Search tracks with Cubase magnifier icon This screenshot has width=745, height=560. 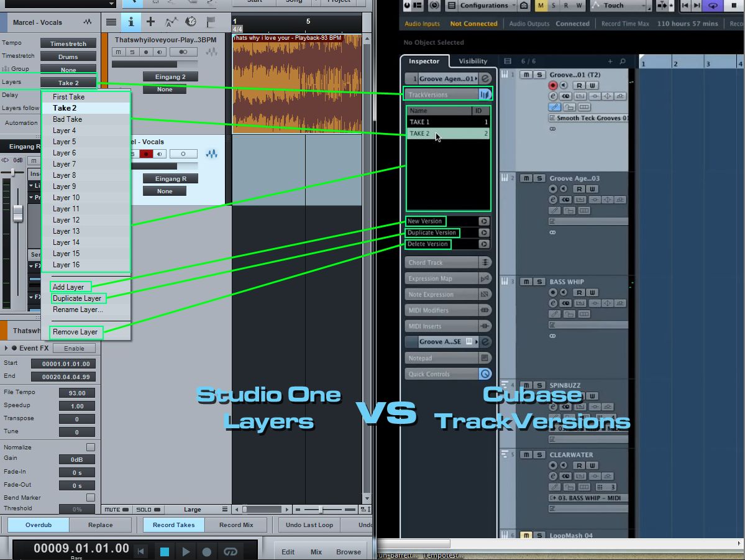(623, 61)
